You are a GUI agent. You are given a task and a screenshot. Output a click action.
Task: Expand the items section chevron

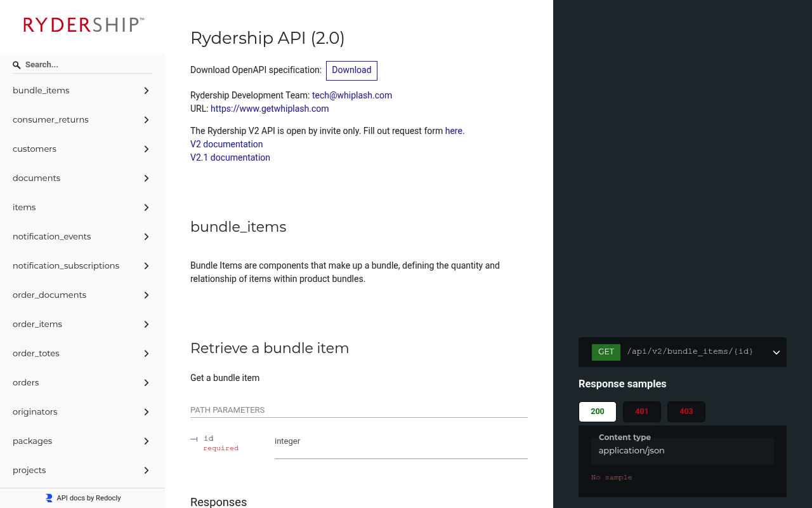[x=147, y=208]
